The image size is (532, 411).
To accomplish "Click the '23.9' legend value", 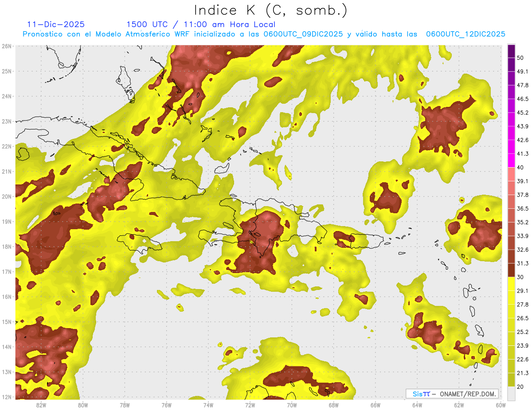I will click(523, 346).
